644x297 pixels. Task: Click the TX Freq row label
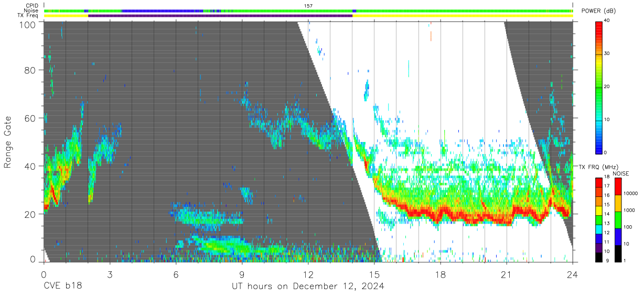(x=28, y=16)
